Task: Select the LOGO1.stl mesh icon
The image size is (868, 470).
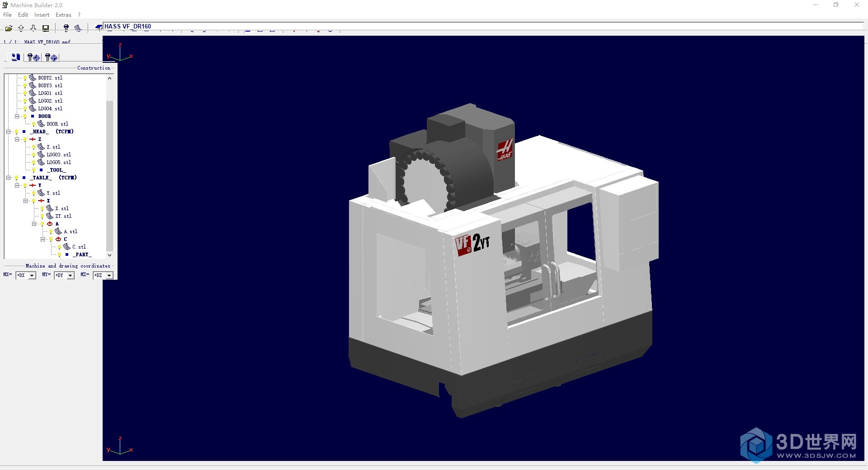Action: click(33, 93)
